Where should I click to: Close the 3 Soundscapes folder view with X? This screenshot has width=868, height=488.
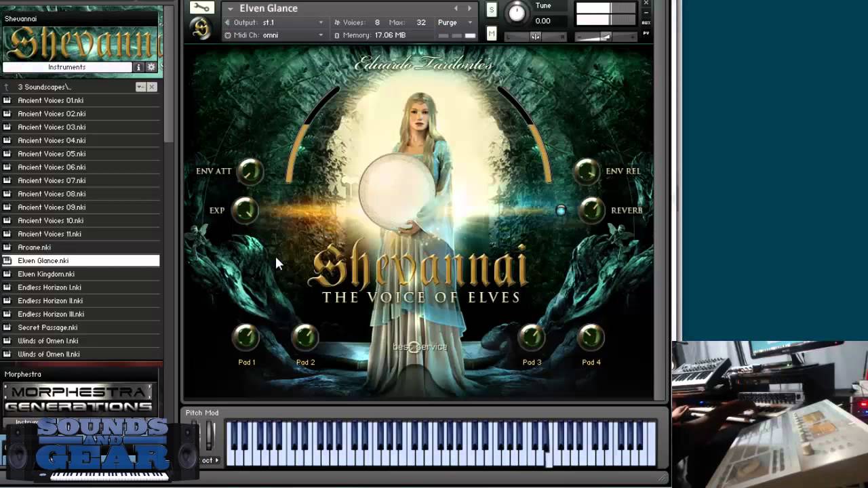pyautogui.click(x=152, y=87)
